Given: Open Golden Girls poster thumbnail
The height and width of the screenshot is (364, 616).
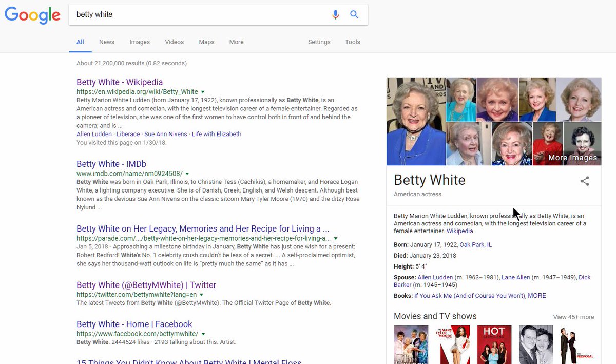Looking at the screenshot, I should pos(411,344).
